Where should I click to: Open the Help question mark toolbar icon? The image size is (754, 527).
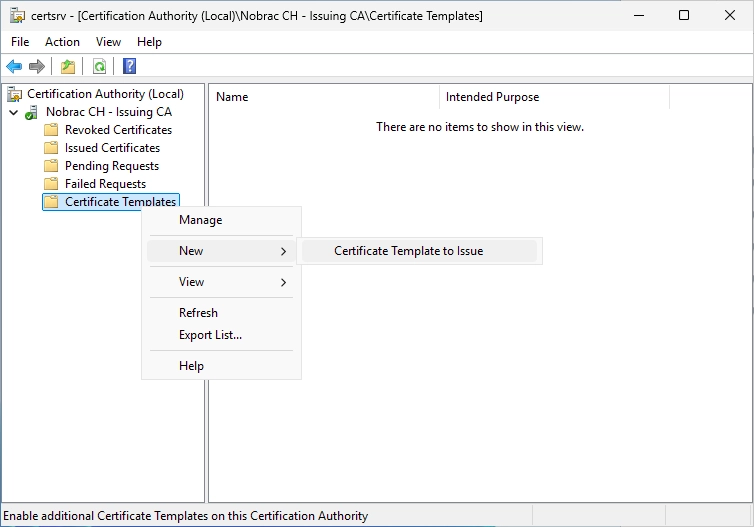(129, 66)
